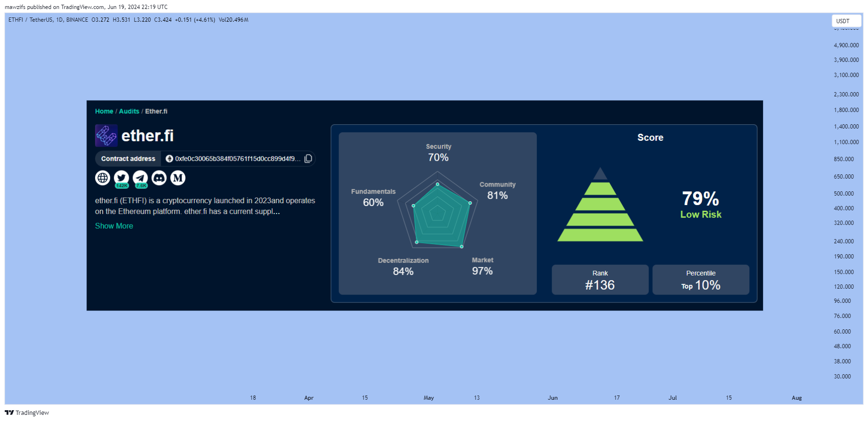Viewport: 868px width, 421px height.
Task: Click the Ether.fi breadcrumb text
Action: click(156, 112)
